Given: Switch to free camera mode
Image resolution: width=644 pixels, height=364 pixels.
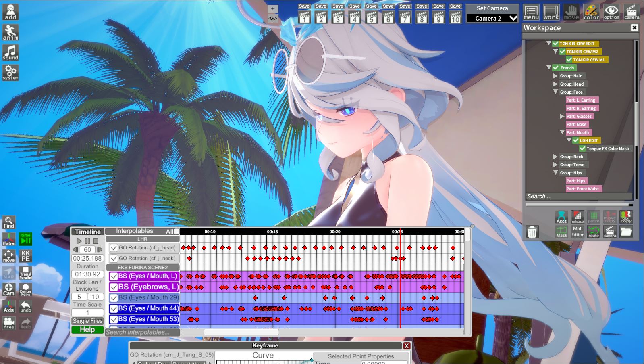Looking at the screenshot, I should pyautogui.click(x=9, y=323).
